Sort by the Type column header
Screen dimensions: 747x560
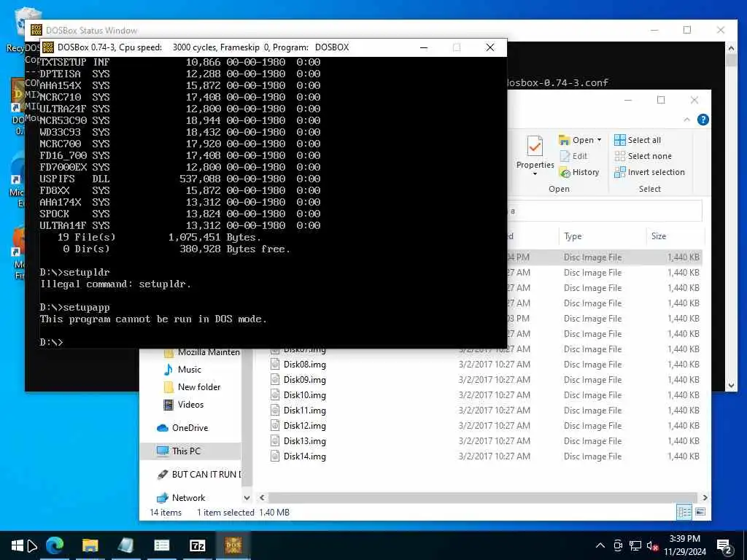pyautogui.click(x=602, y=236)
